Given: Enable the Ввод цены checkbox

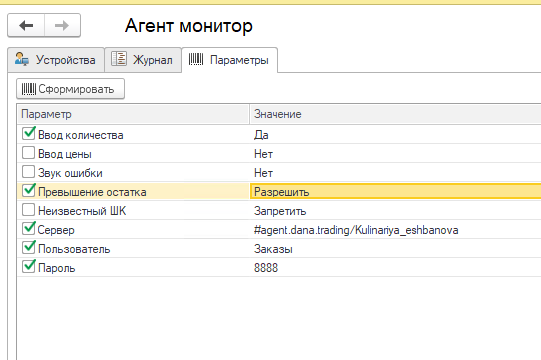Looking at the screenshot, I should click(x=28, y=153).
